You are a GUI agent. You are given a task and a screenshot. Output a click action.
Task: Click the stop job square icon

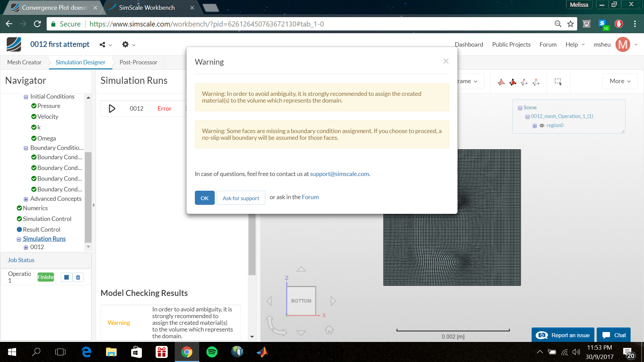(x=66, y=277)
